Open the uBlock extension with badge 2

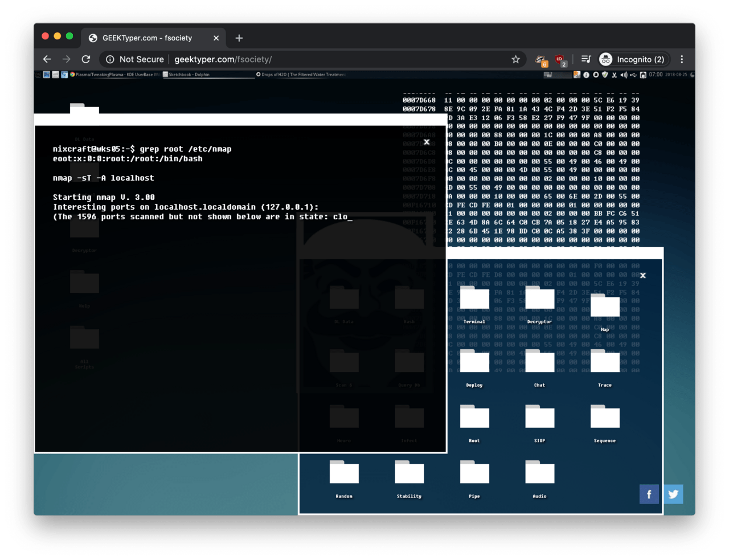(560, 60)
